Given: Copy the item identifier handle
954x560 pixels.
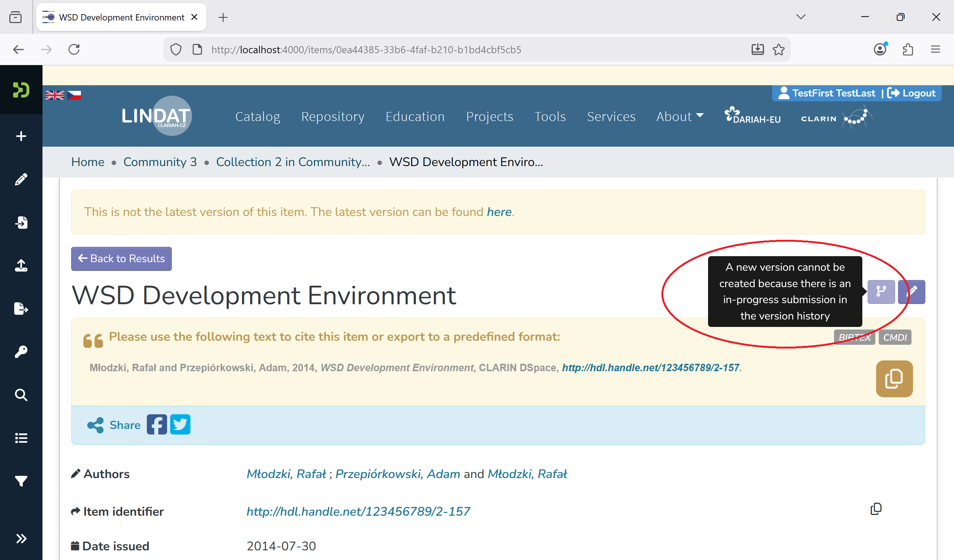Looking at the screenshot, I should (x=876, y=509).
